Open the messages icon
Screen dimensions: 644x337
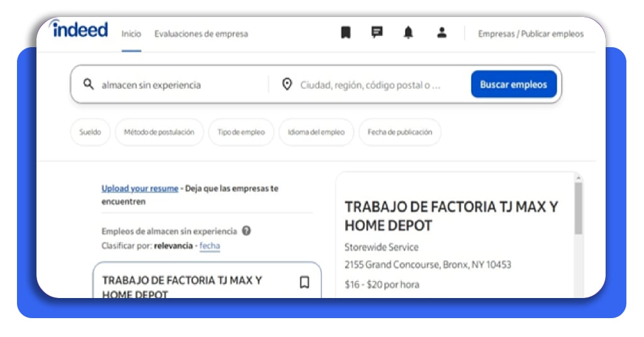tap(377, 32)
